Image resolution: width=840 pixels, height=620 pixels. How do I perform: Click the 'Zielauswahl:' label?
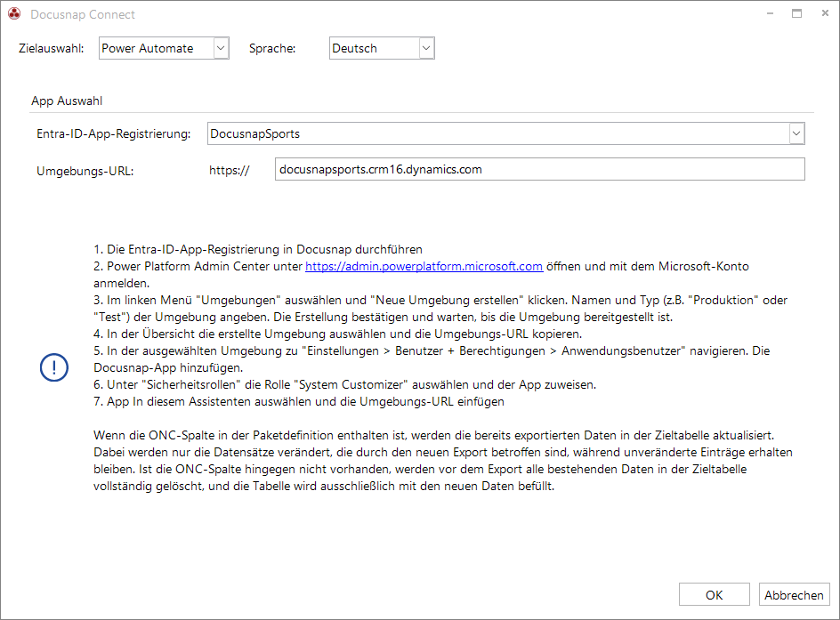52,48
